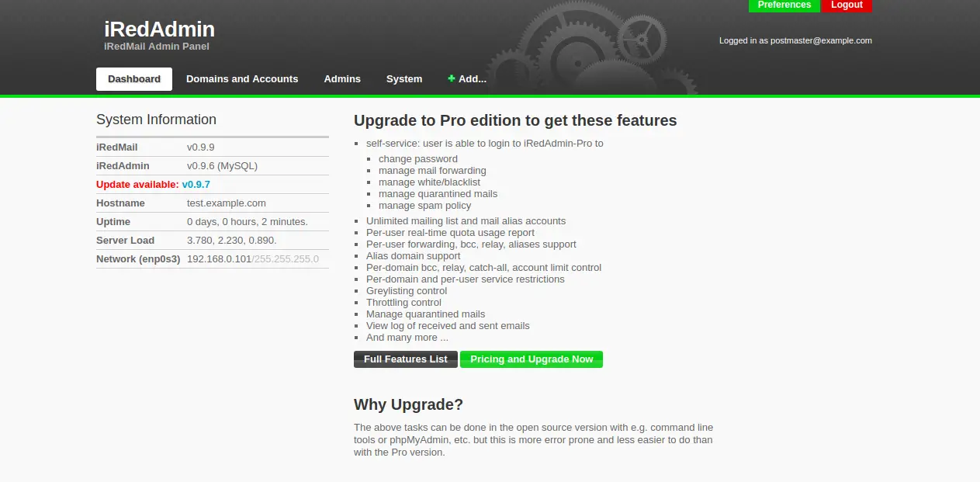Click the iRedAdmin site title
Viewport: 980px width, 482px height.
point(160,29)
